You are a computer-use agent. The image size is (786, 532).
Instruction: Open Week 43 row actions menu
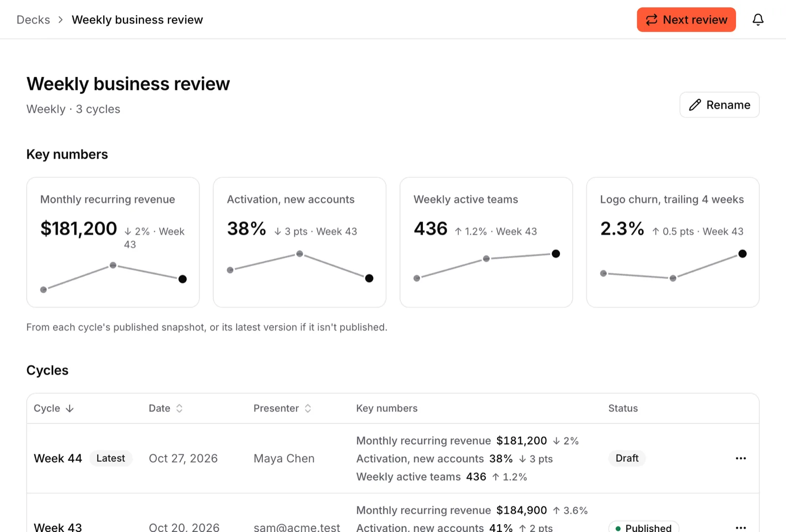(741, 527)
